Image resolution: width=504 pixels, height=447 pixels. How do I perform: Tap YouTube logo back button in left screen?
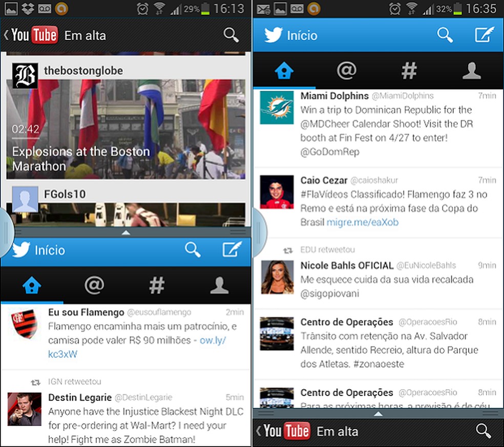[x=31, y=35]
